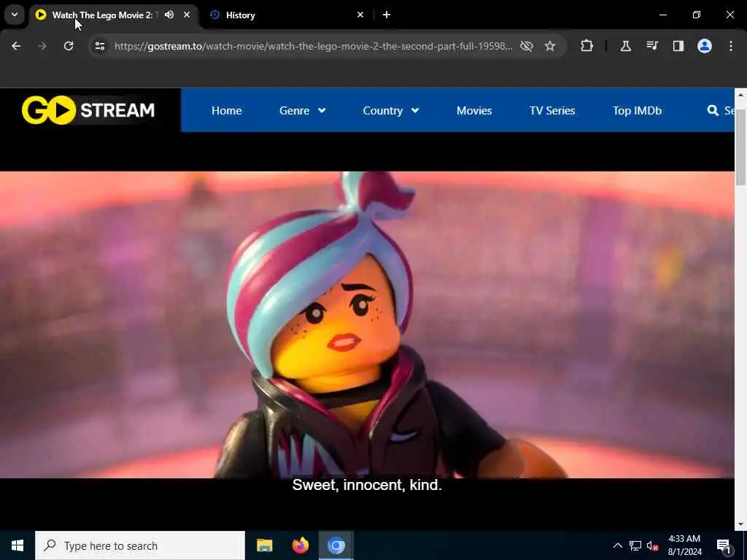
Task: Click the GoStream logo
Action: (x=88, y=110)
